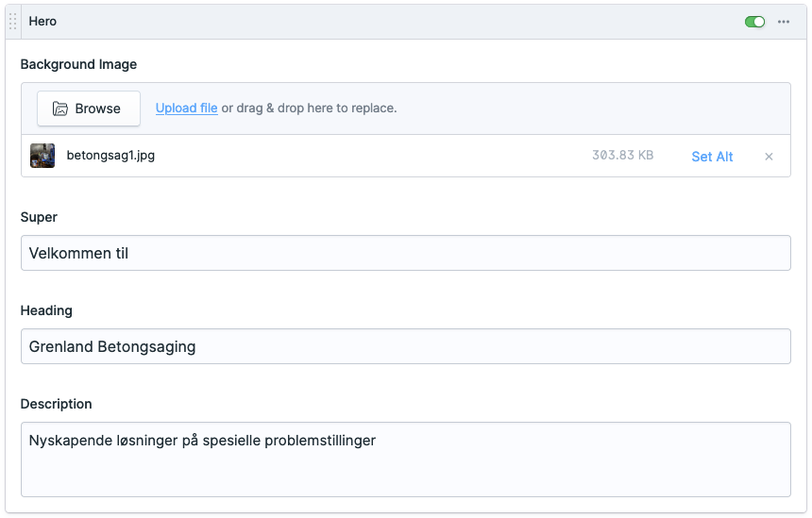The height and width of the screenshot is (518, 812).
Task: Click the drag handle beside Hero
Action: pos(13,22)
